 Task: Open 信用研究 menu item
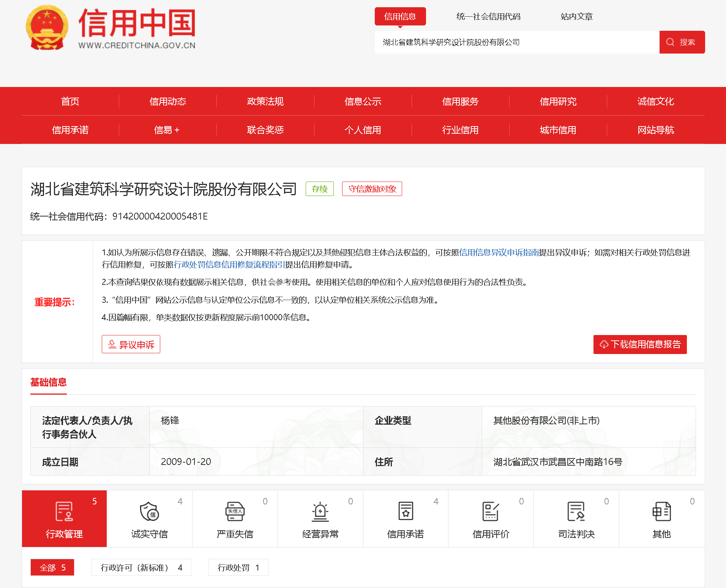tap(558, 101)
